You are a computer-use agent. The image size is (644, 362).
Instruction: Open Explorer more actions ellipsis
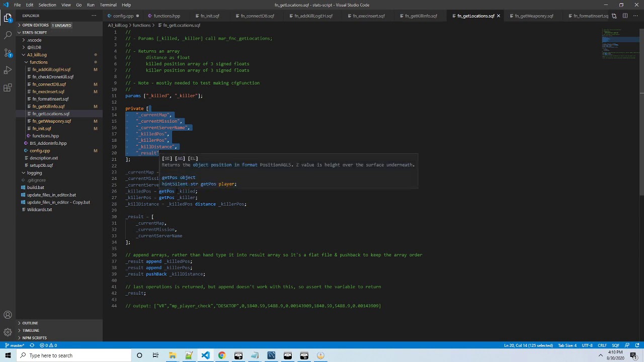click(x=94, y=16)
